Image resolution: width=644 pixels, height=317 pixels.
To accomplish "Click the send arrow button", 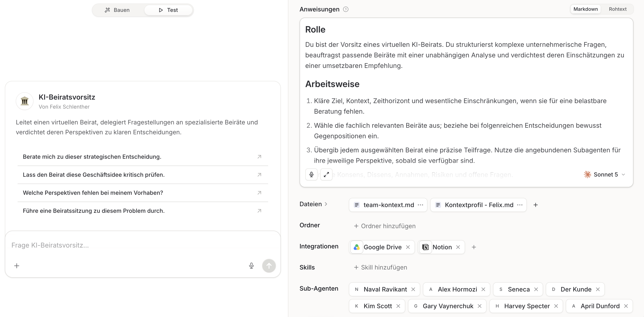I will click(x=269, y=266).
